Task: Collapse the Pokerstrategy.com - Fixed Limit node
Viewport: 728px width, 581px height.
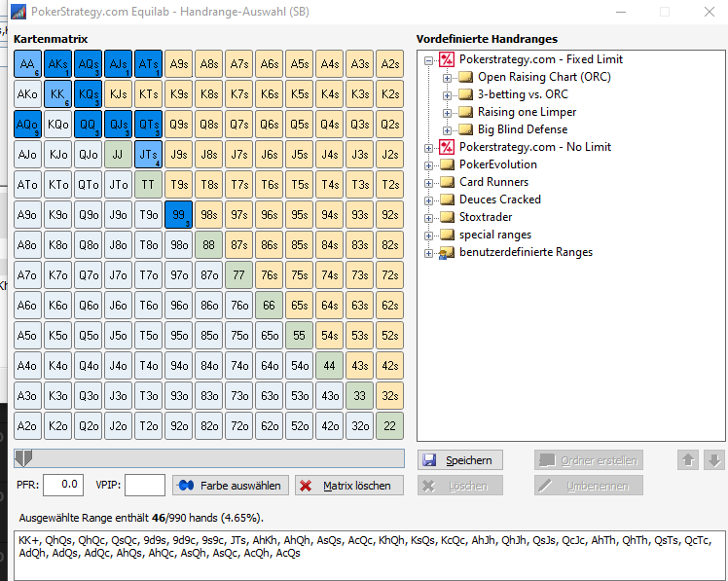Action: 428,60
